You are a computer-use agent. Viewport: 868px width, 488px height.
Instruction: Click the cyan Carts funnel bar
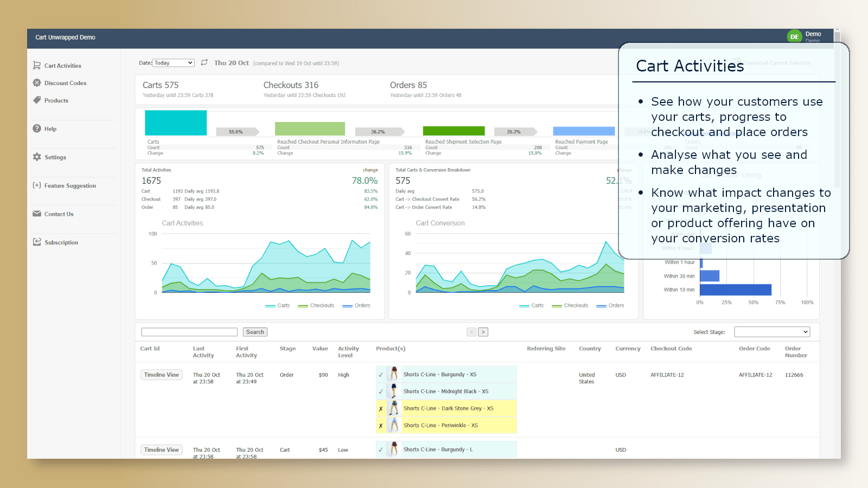click(176, 123)
